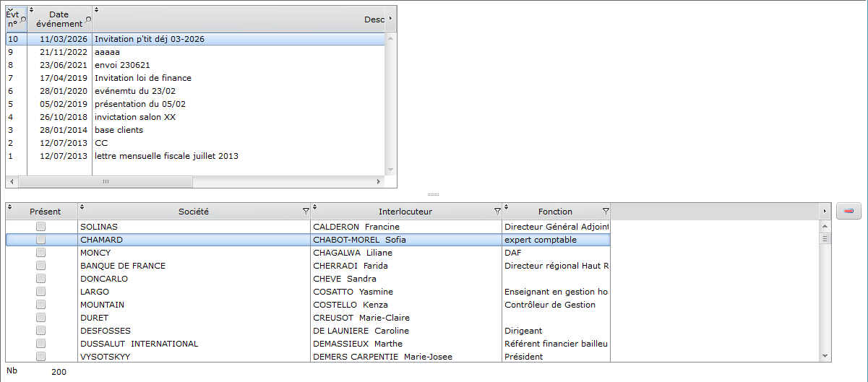This screenshot has height=382, width=868.
Task: Select event 'invictation salon XX'
Action: [195, 117]
